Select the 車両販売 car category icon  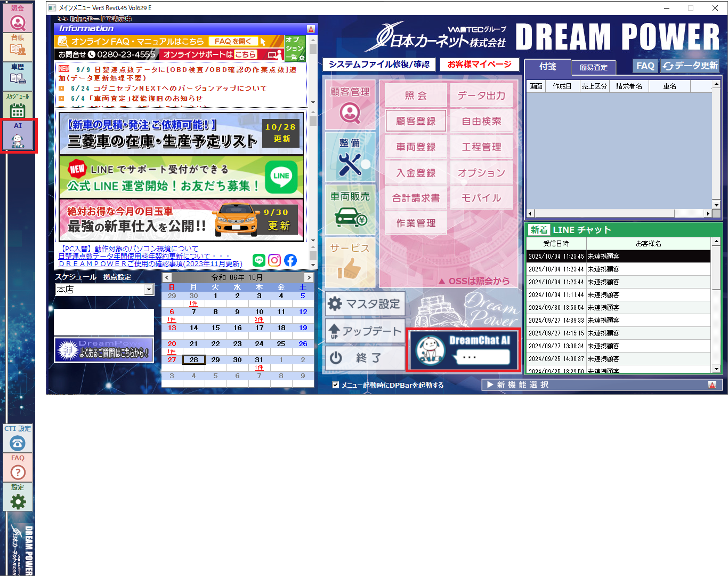(x=350, y=210)
